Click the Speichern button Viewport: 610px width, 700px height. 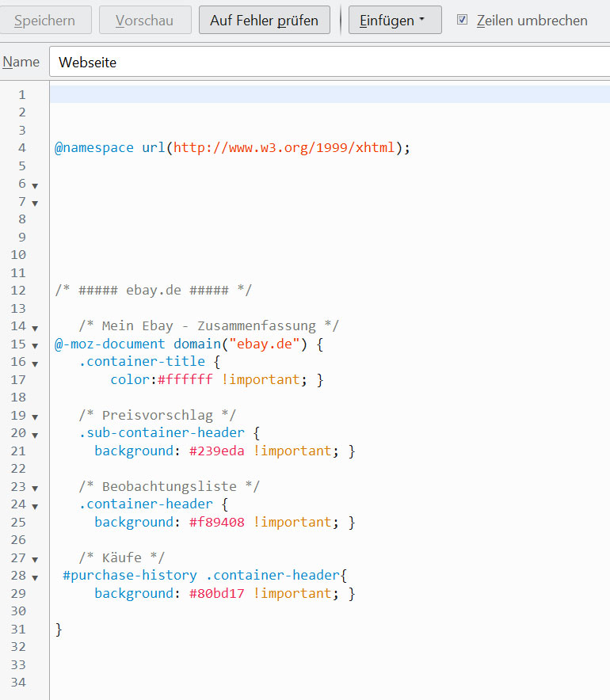pos(46,21)
